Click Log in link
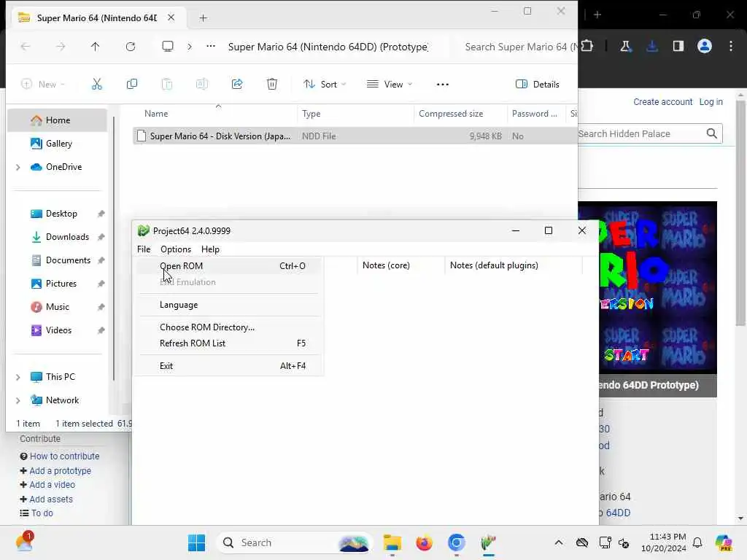Screen dimensions: 747x560 711,102
